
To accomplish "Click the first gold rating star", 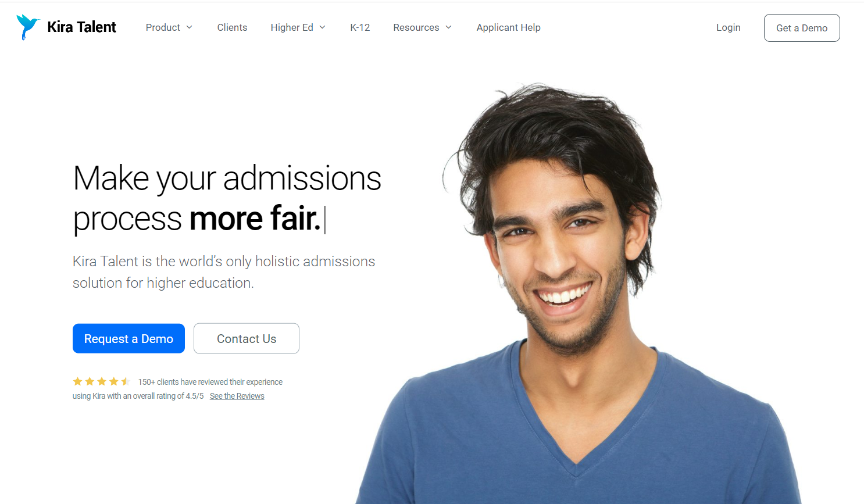I will click(x=77, y=381).
